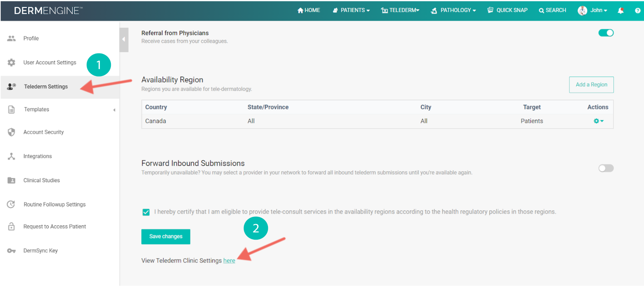This screenshot has width=644, height=290.
Task: Click the Routine Followup Settings clock icon
Action: (x=11, y=205)
